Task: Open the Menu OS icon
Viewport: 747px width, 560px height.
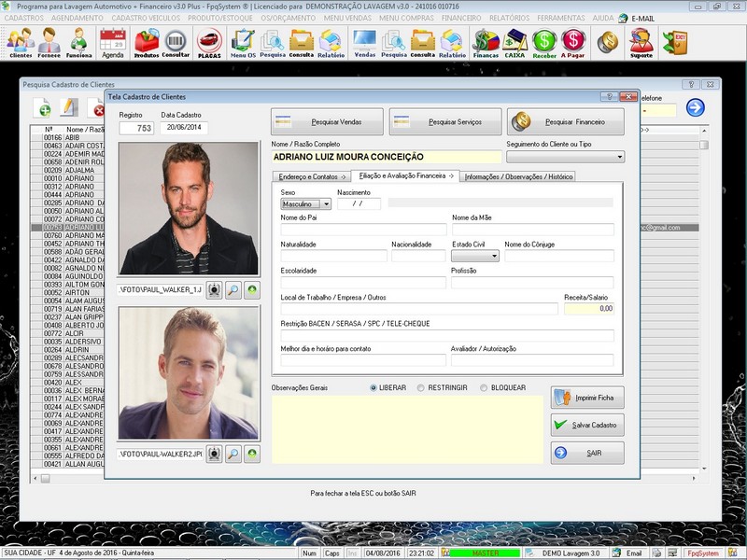Action: (x=243, y=43)
